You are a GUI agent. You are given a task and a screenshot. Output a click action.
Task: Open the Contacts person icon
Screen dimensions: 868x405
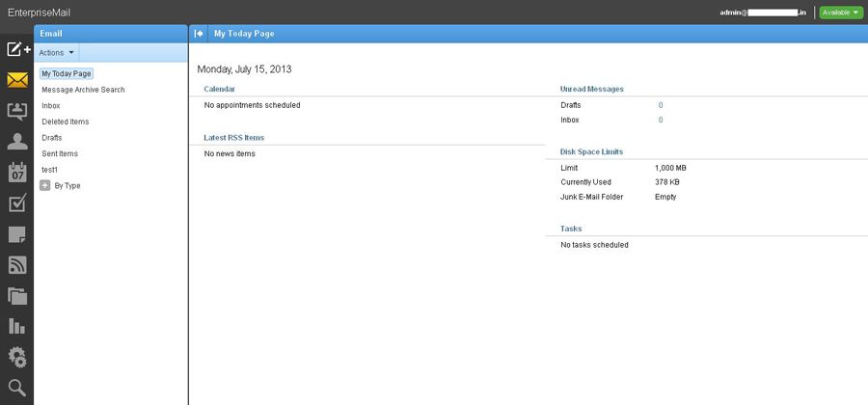17,142
